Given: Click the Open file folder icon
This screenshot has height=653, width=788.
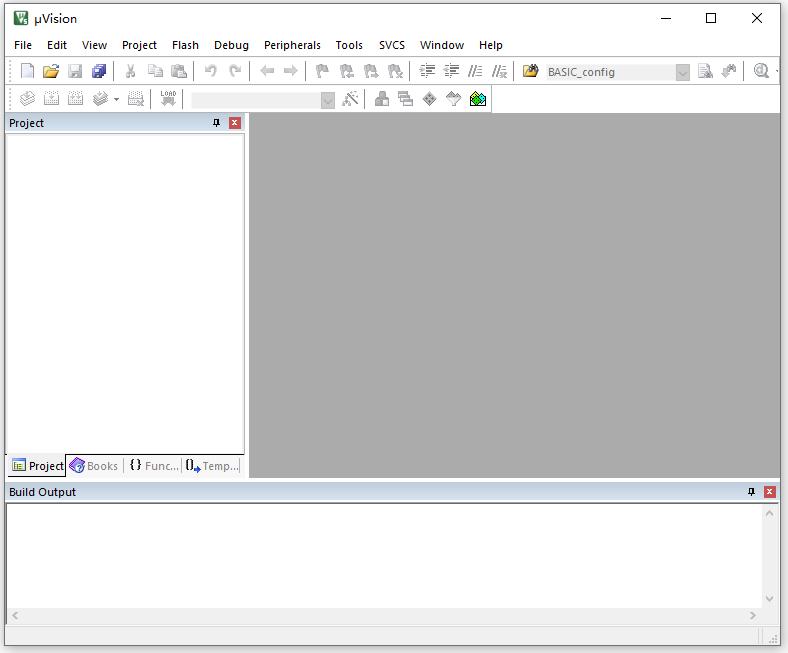Looking at the screenshot, I should 51,71.
